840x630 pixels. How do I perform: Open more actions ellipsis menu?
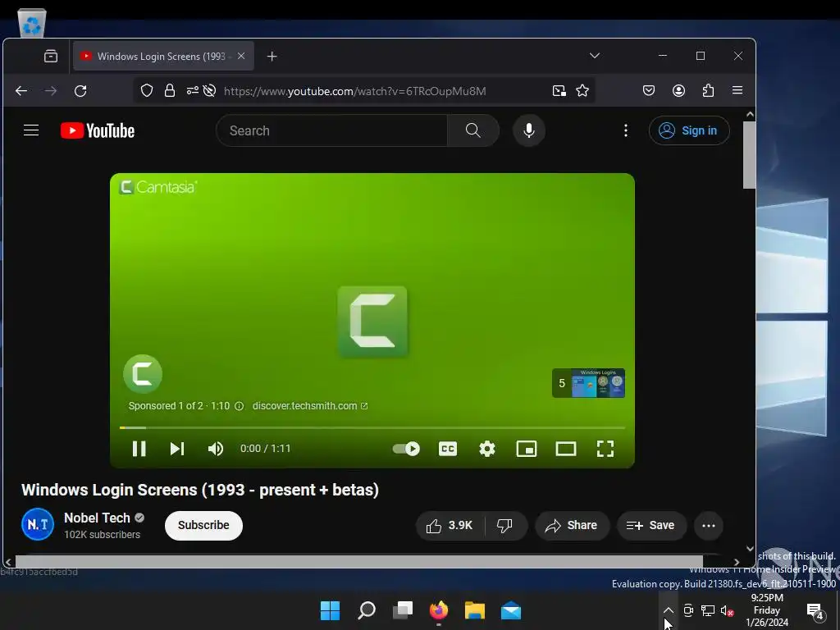708,526
